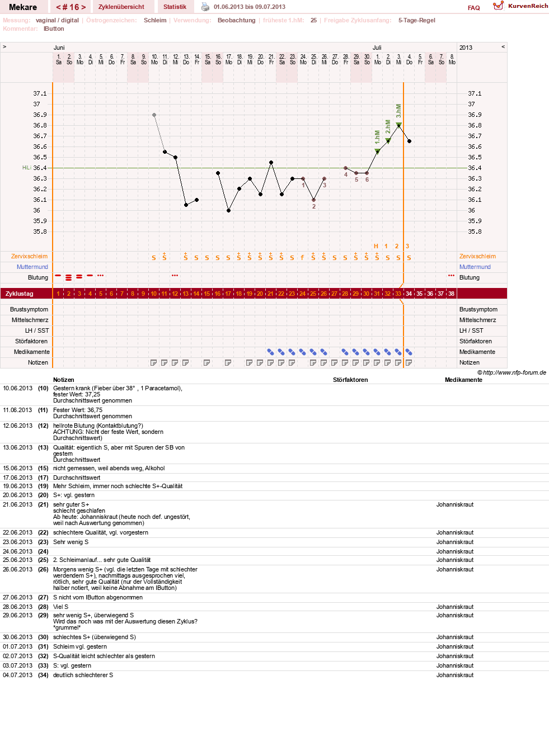
Task: Click cycle day 1 in the Zyklustag bar
Action: pyautogui.click(x=58, y=294)
